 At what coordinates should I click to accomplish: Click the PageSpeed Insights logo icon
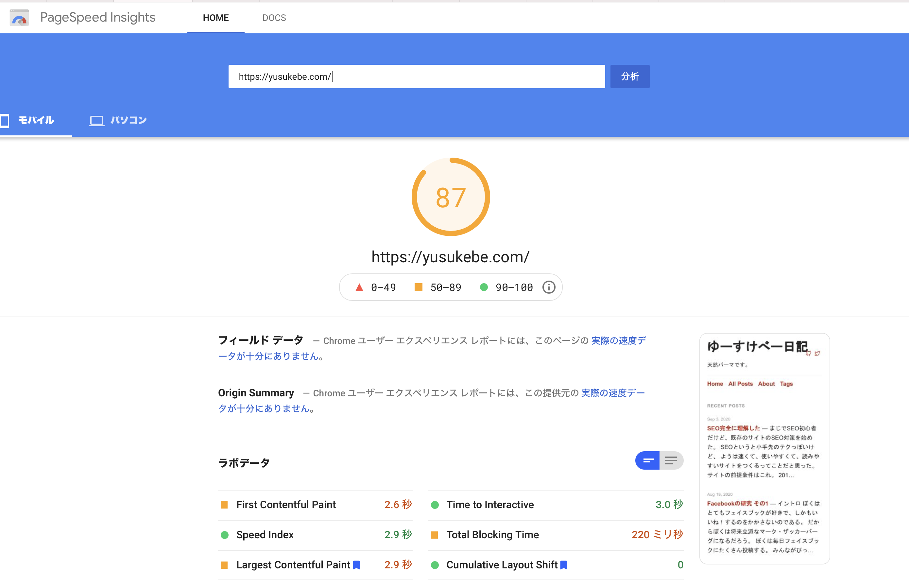coord(20,18)
